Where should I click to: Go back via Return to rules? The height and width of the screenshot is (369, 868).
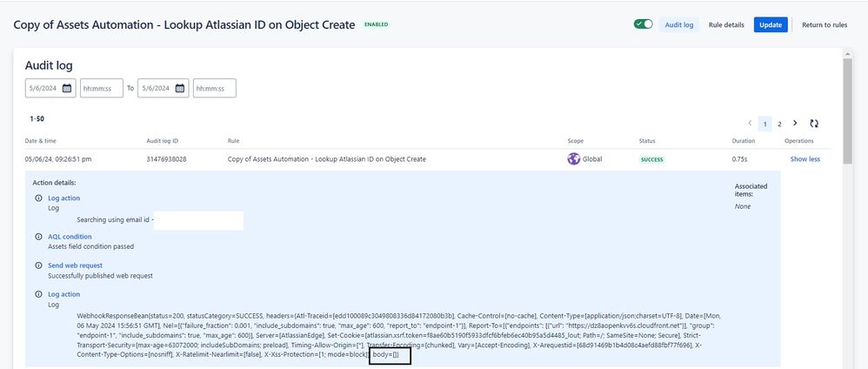pyautogui.click(x=825, y=25)
